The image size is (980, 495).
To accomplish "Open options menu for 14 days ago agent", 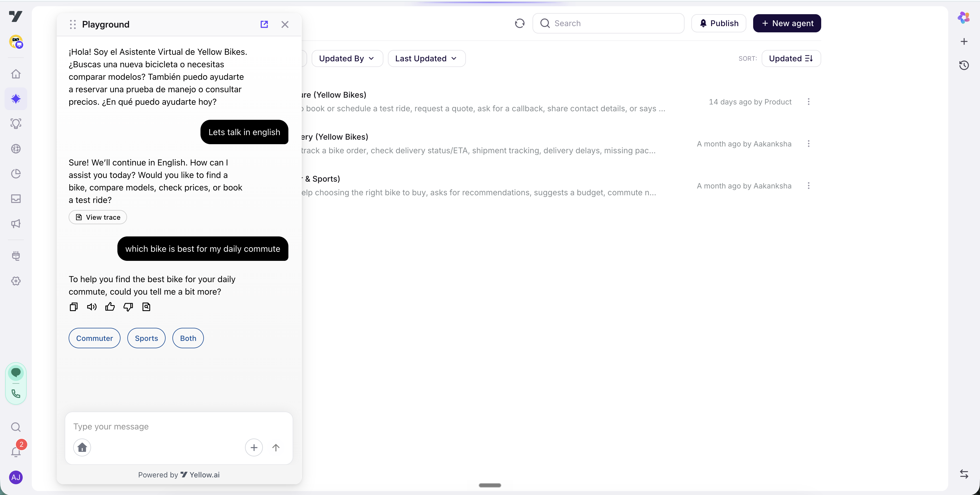I will click(809, 102).
